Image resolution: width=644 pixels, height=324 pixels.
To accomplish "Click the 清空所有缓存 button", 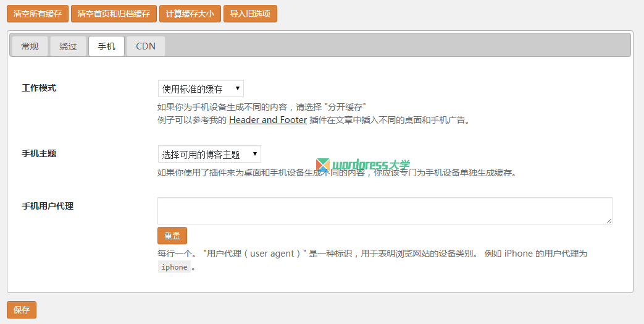I will point(38,14).
